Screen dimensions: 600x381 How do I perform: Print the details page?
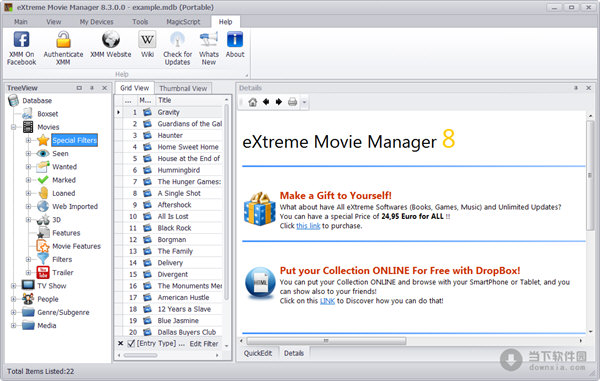pyautogui.click(x=292, y=102)
